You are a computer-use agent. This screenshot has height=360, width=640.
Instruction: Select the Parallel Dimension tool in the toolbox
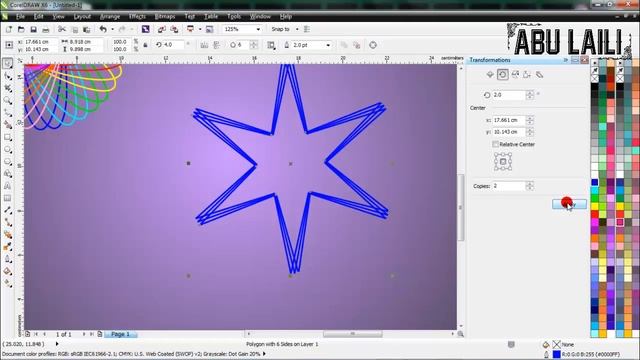(8, 210)
